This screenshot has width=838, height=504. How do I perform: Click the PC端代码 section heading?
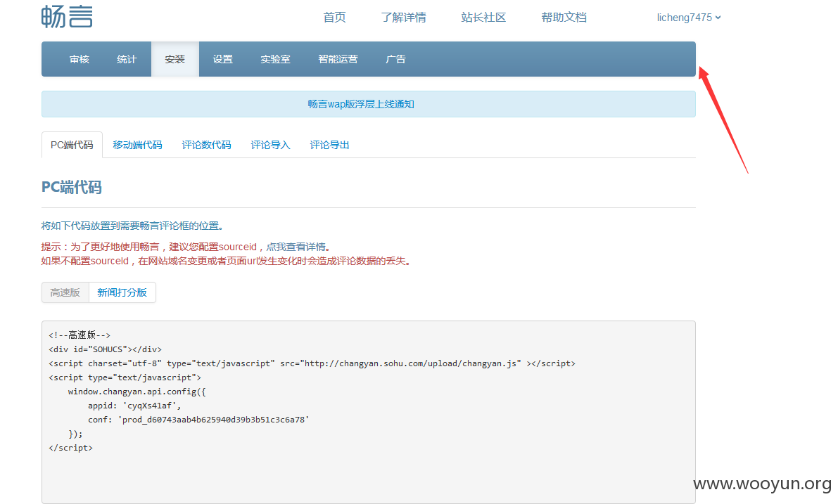72,188
